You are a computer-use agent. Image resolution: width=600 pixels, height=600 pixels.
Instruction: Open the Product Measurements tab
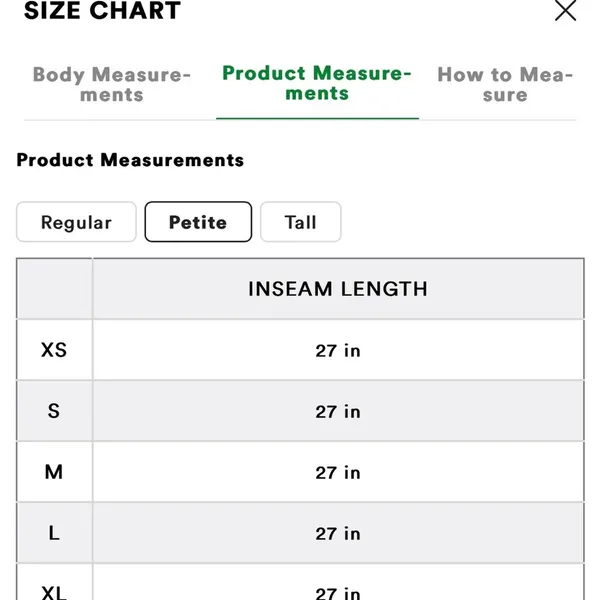(x=317, y=83)
